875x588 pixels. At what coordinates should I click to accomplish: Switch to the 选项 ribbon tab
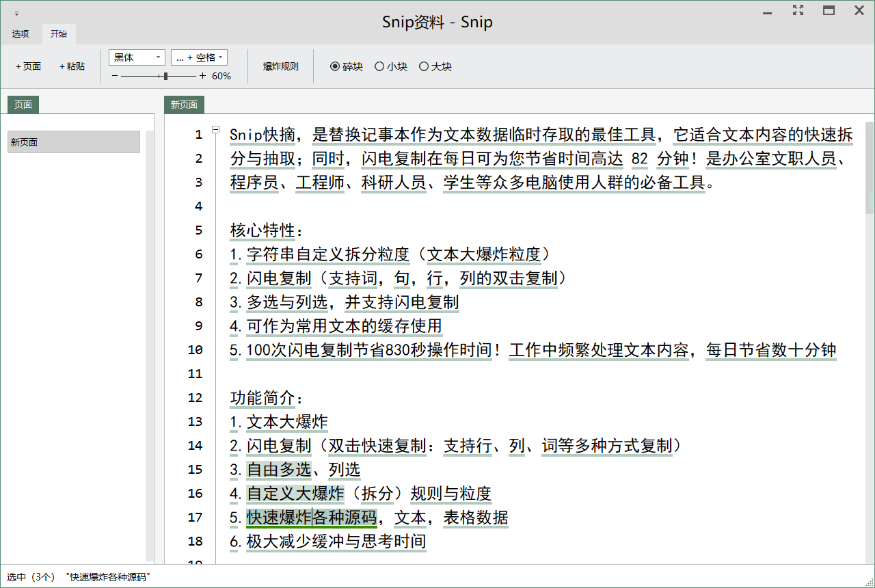coord(21,34)
